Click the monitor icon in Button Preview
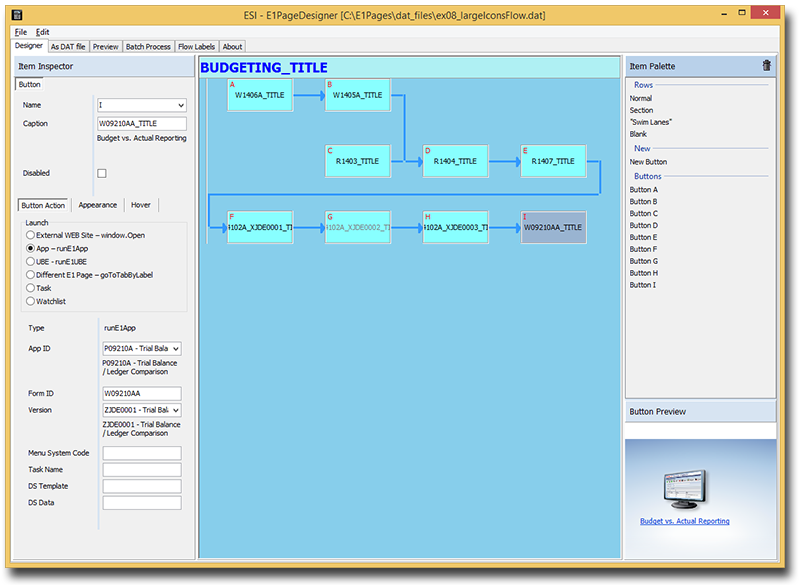Screen dimensions: 800x585 [685, 490]
